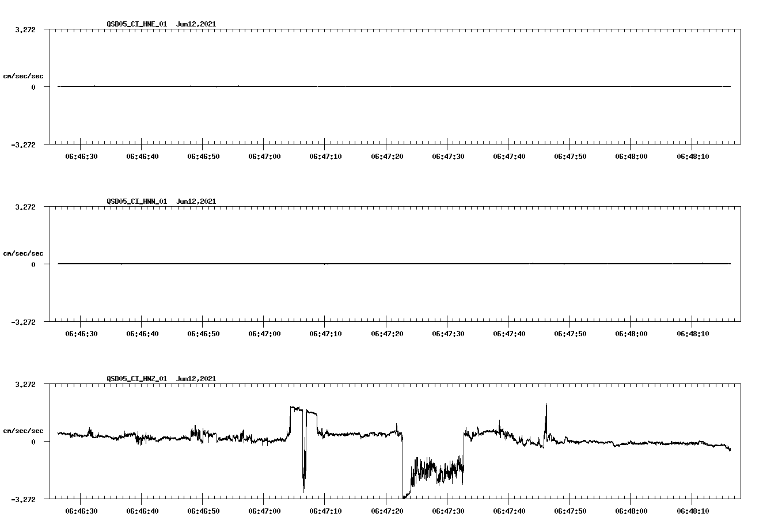Image resolution: width=782 pixels, height=532 pixels.
Task: Click the -3.272 lower limit of HNE plot
Action: point(24,145)
